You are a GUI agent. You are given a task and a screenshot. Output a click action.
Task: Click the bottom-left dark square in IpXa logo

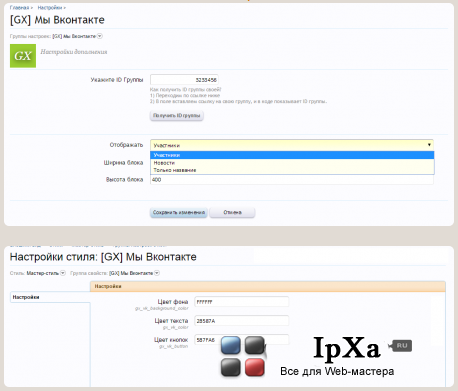click(231, 367)
